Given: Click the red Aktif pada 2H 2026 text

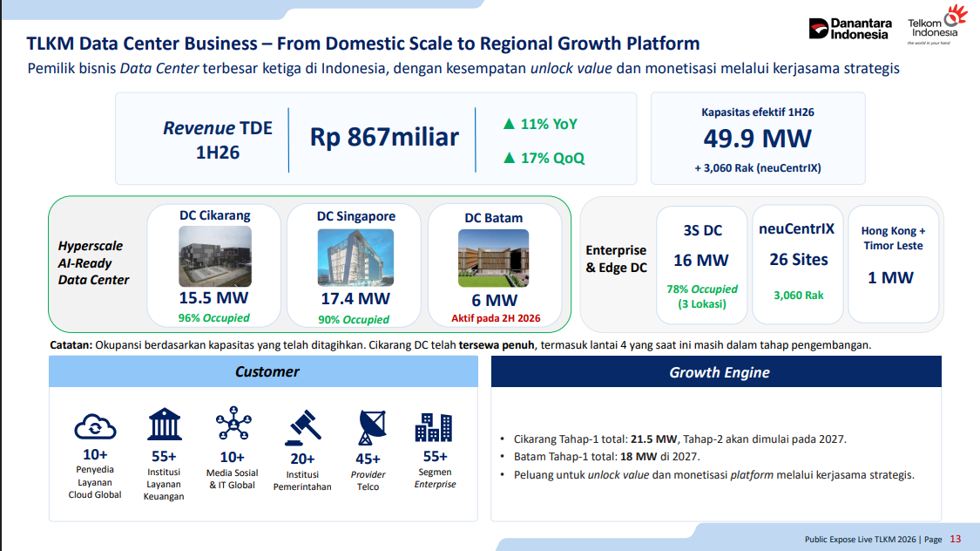Looking at the screenshot, I should (x=496, y=318).
